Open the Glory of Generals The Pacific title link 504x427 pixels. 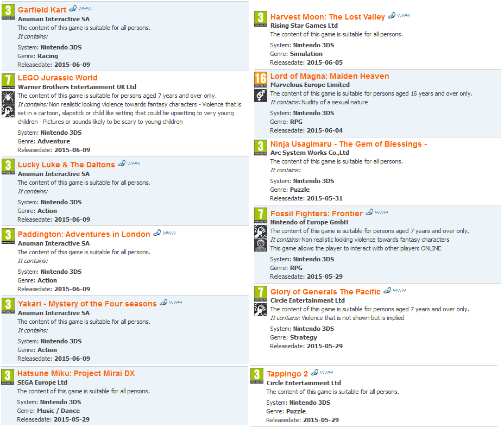(x=325, y=292)
